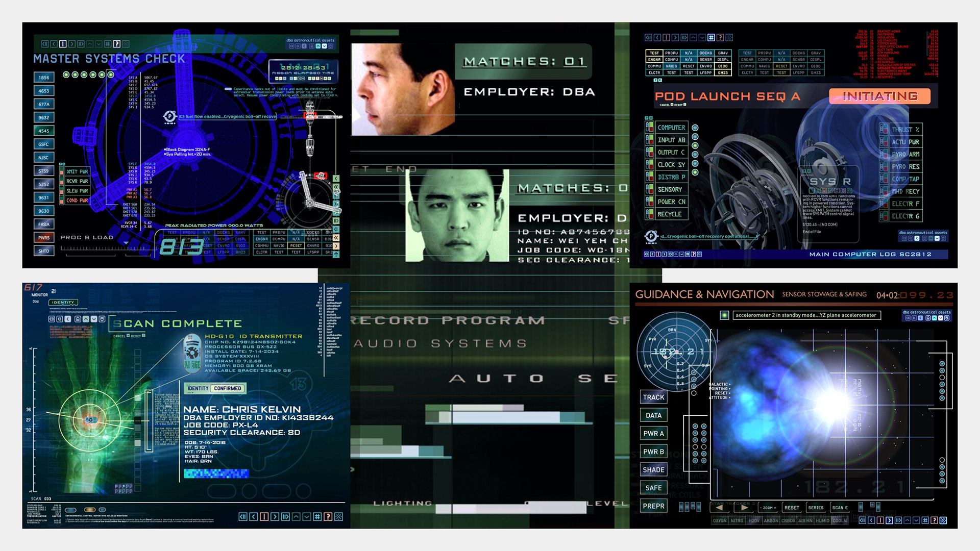Click the down chevron in Guidance dba astronautical assets
Image resolution: width=980 pixels, height=551 pixels.
pos(941,318)
